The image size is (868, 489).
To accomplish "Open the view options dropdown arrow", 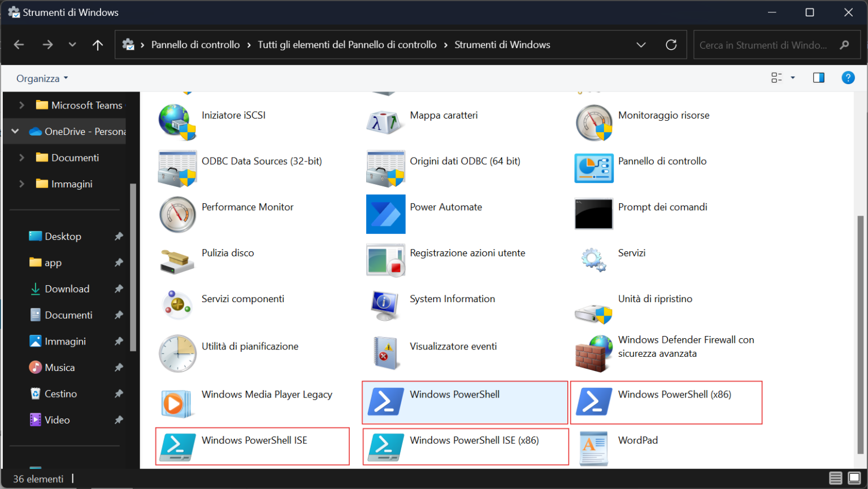I will coord(793,77).
